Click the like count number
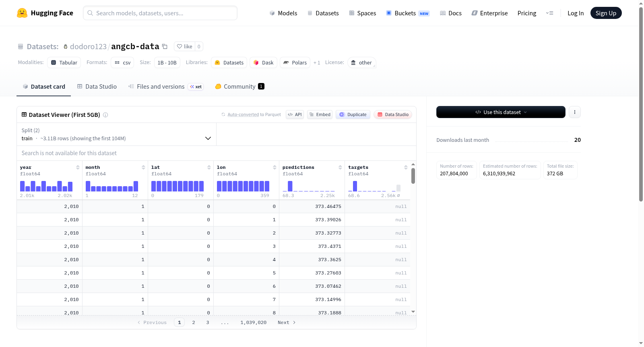The width and height of the screenshot is (644, 347). (x=199, y=46)
